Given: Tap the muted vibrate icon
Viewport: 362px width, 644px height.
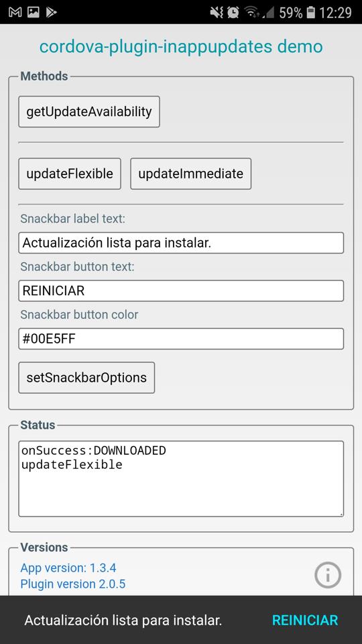Looking at the screenshot, I should (x=217, y=12).
